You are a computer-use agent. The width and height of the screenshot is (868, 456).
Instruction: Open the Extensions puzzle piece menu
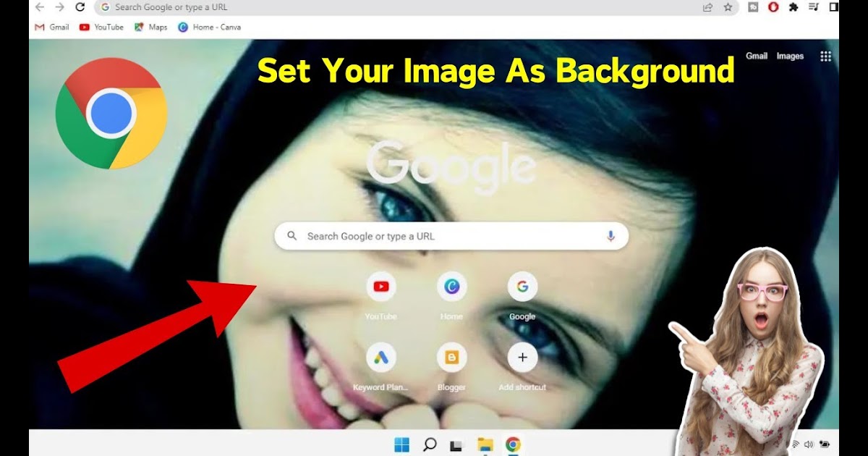coord(793,7)
